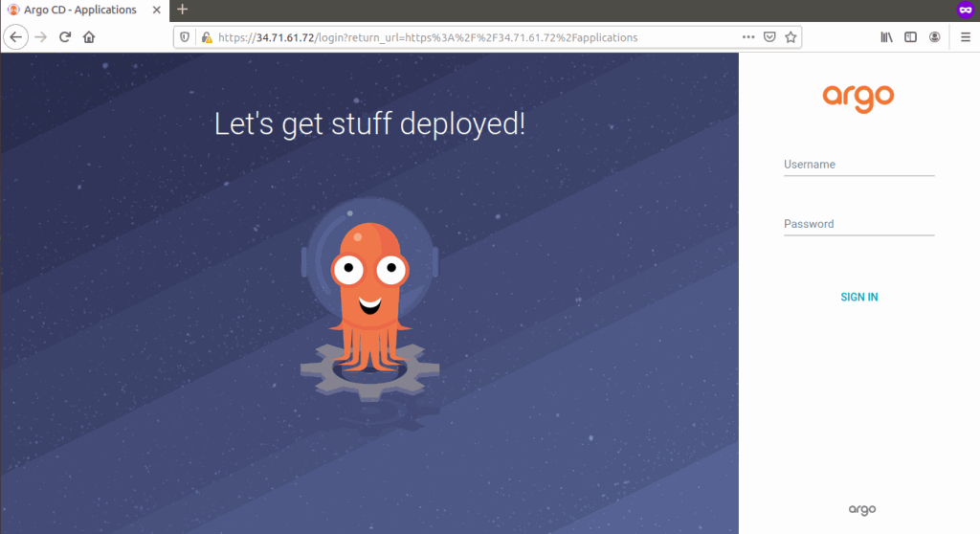The width and height of the screenshot is (980, 534).
Task: Click the private browsing mask icon
Action: tap(965, 10)
